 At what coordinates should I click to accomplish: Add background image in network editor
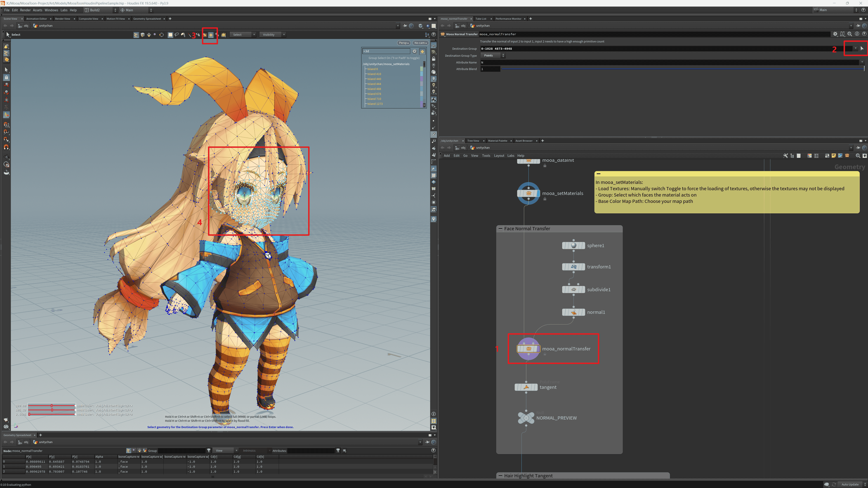point(840,156)
